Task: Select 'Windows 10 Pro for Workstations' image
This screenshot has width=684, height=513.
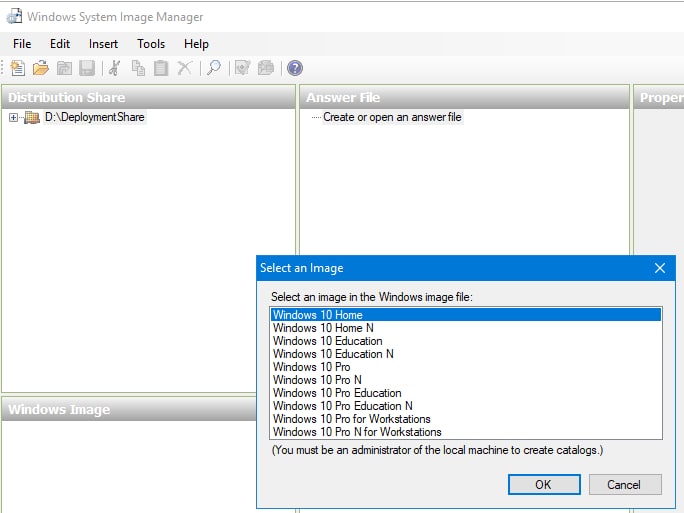Action: (466, 419)
